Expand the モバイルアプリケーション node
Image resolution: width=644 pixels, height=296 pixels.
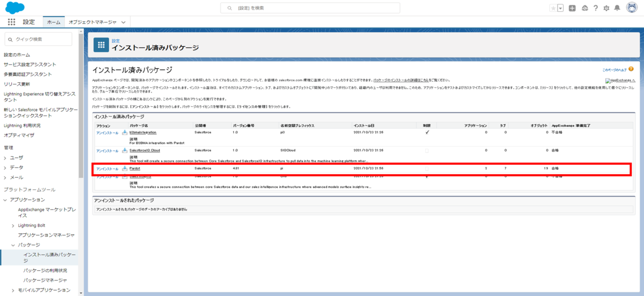click(13, 290)
